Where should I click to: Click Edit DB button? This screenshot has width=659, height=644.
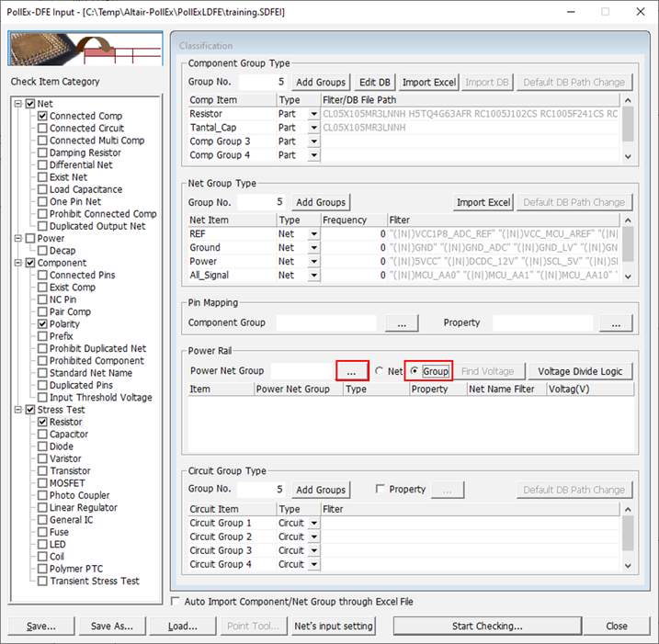(374, 82)
